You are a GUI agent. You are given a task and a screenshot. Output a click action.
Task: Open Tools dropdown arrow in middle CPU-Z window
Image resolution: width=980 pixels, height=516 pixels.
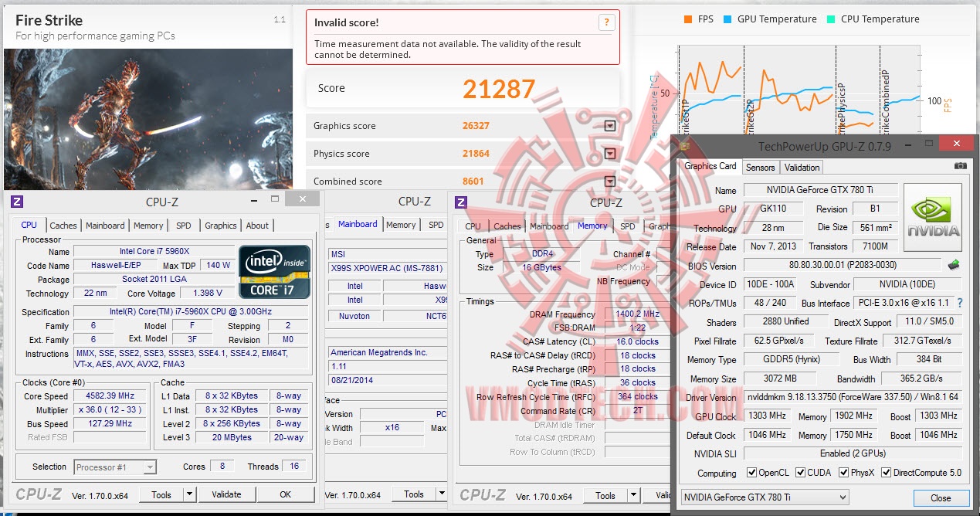tap(442, 494)
